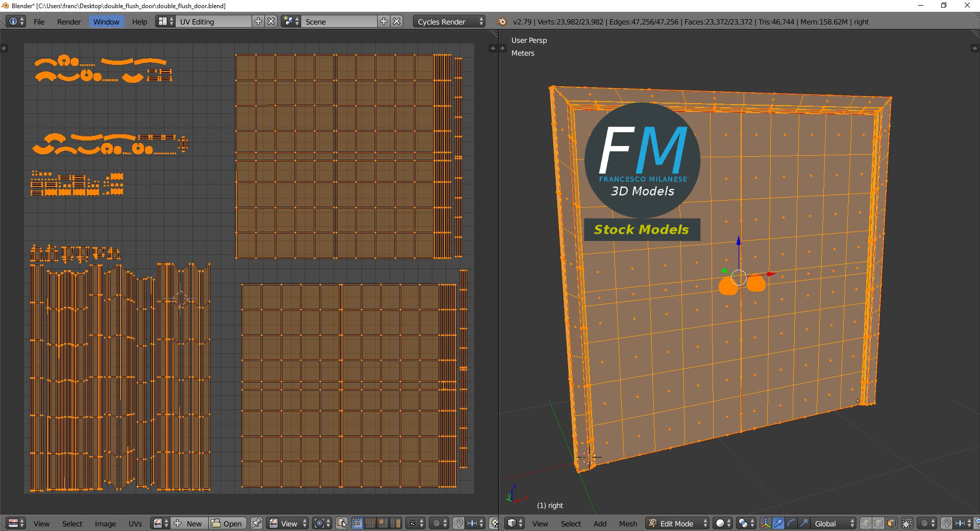Select UV vertex selection mode icon
This screenshot has width=980, height=531.
(x=357, y=523)
